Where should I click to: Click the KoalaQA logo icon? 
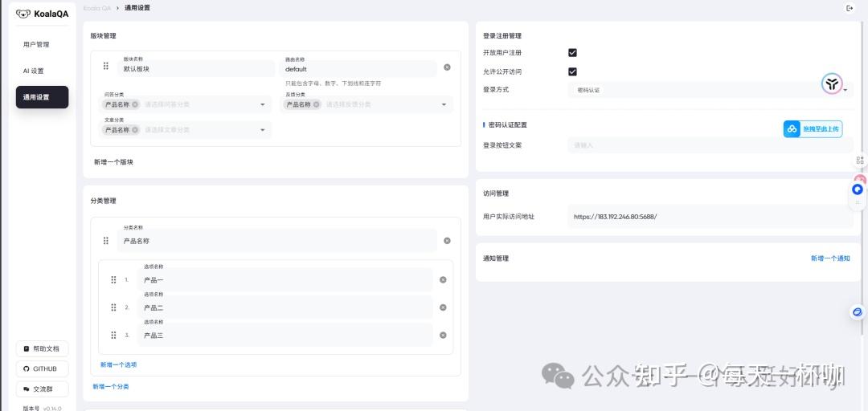[23, 14]
